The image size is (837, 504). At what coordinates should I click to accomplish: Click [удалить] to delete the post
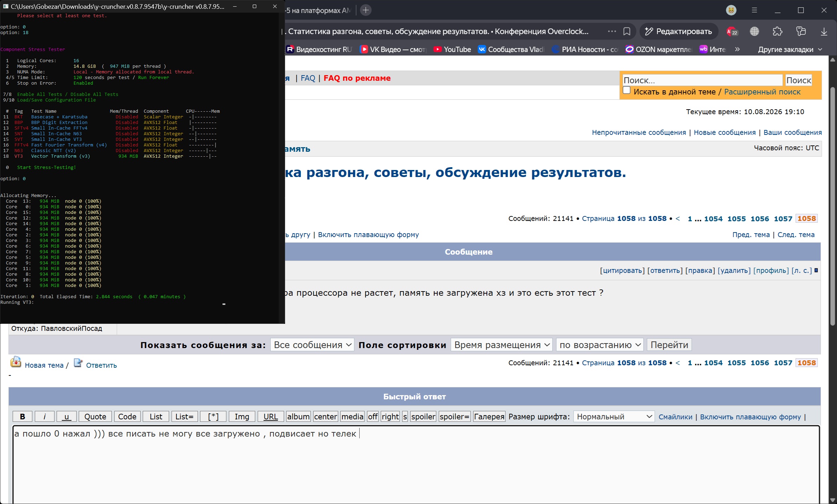(x=734, y=270)
